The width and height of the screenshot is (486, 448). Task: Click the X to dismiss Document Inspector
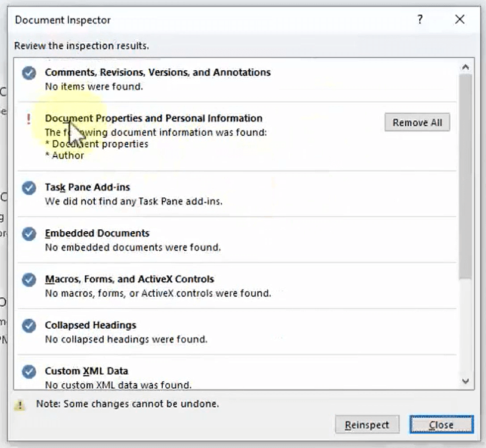(460, 20)
